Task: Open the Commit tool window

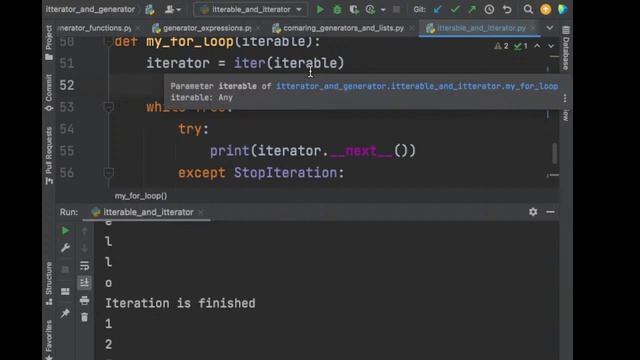Action: pos(49,93)
